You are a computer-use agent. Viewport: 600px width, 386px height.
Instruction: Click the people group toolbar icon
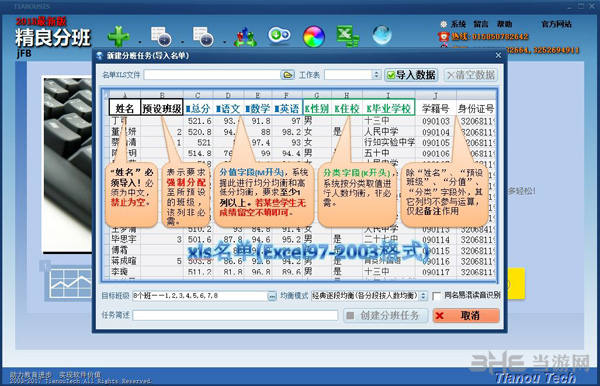245,37
